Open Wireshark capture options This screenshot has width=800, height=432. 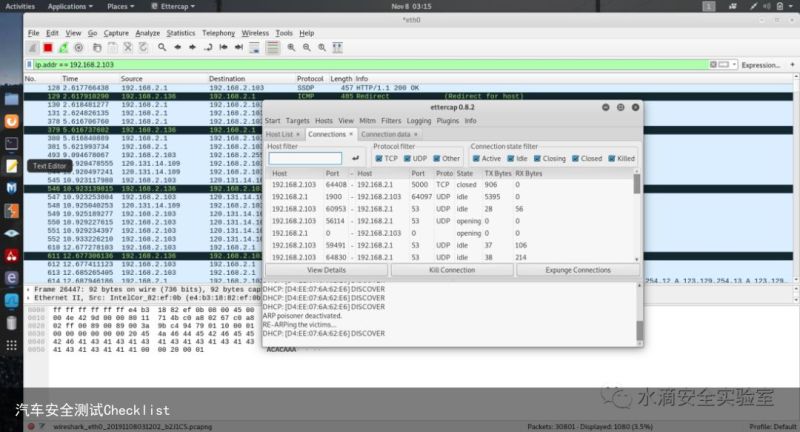pyautogui.click(x=79, y=48)
